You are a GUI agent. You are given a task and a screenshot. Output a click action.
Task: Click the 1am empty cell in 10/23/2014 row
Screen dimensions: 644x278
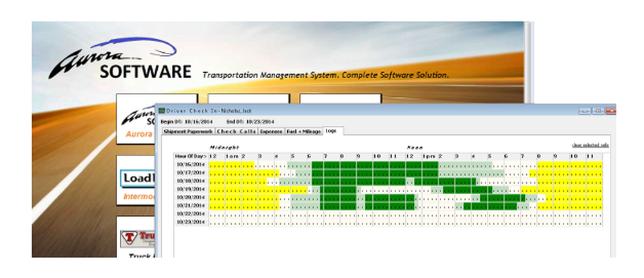[233, 223]
